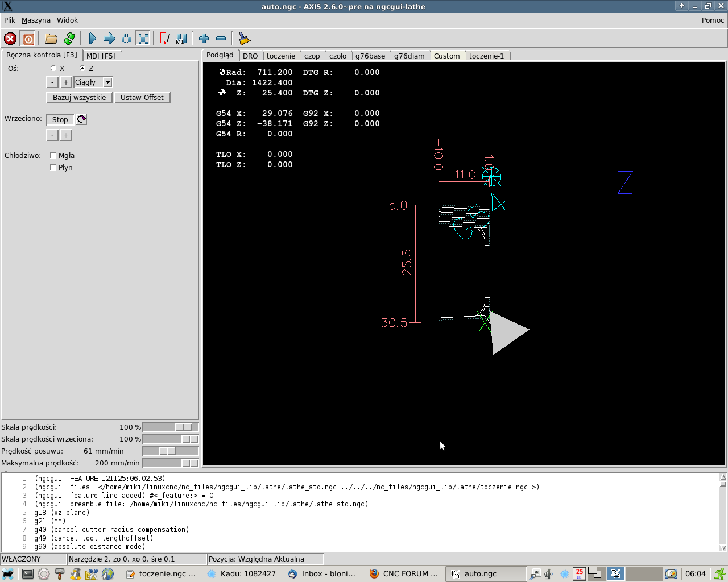Open Firefox CNC FORUM taskbar window
728x582 pixels.
click(x=404, y=574)
